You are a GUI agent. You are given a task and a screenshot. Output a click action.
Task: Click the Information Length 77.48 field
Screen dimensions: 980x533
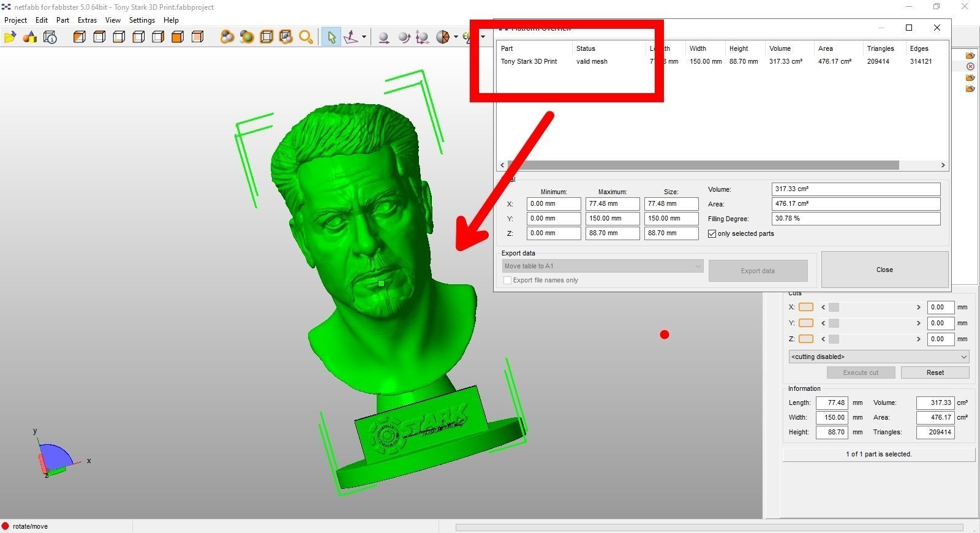point(832,403)
